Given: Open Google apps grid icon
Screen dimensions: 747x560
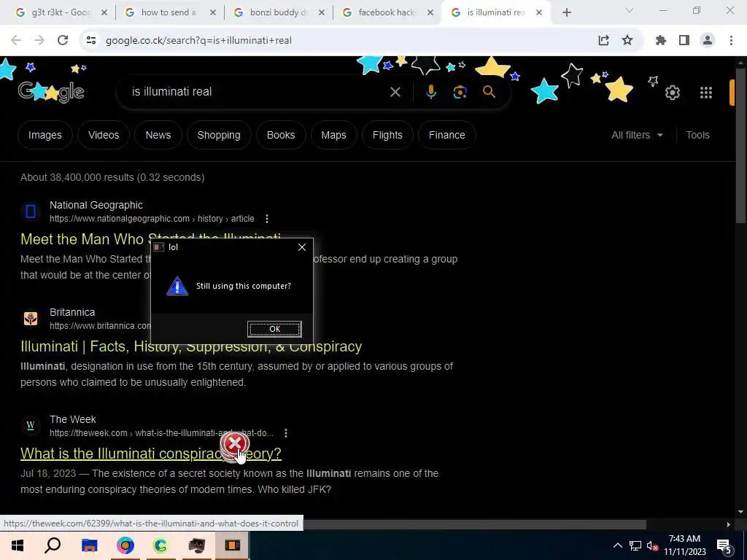Looking at the screenshot, I should coord(706,93).
